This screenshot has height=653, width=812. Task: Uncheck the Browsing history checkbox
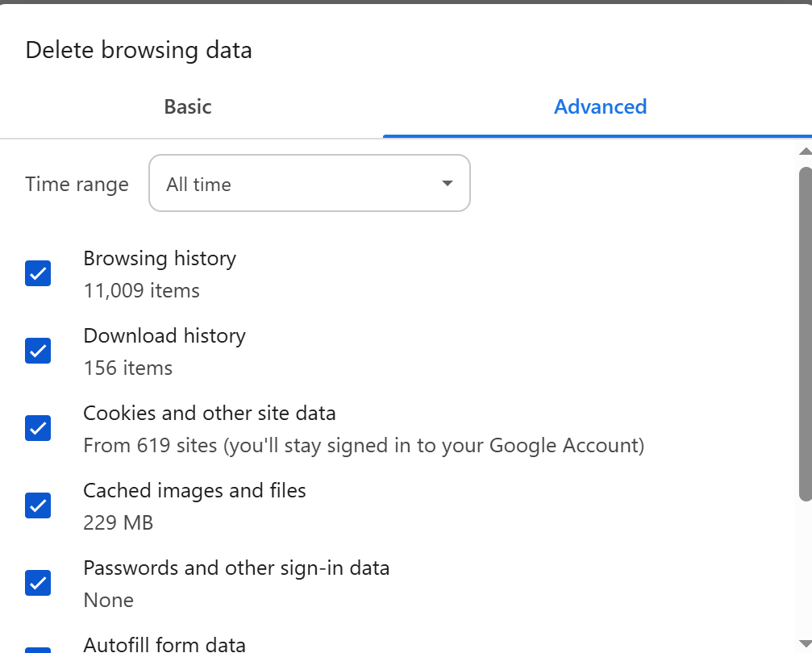point(38,273)
